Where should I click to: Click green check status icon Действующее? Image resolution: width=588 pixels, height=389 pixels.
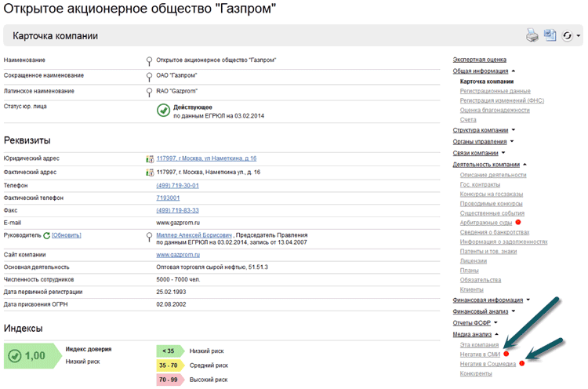coord(163,111)
